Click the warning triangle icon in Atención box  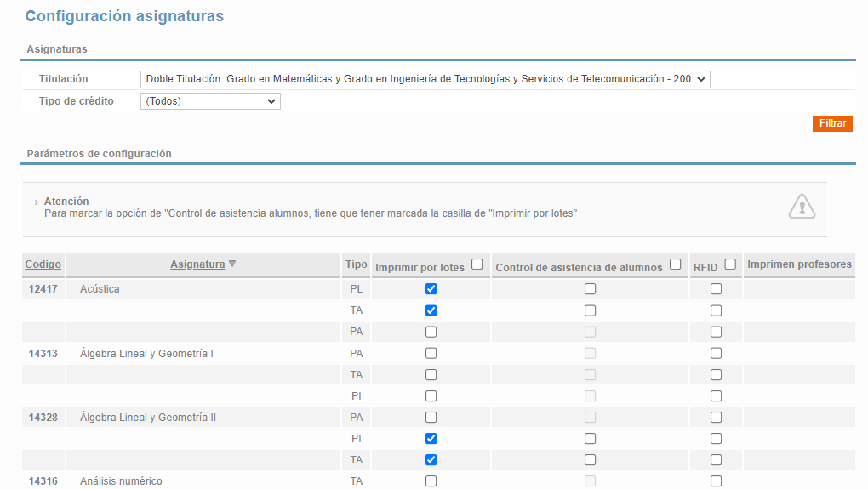click(802, 207)
